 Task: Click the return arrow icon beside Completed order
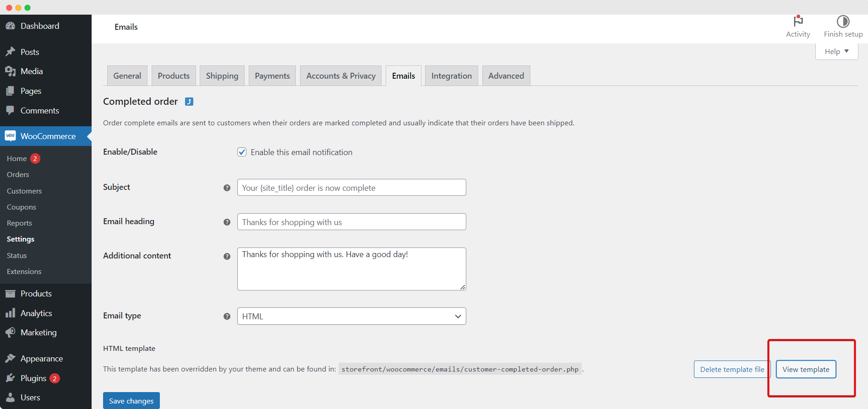pos(189,102)
